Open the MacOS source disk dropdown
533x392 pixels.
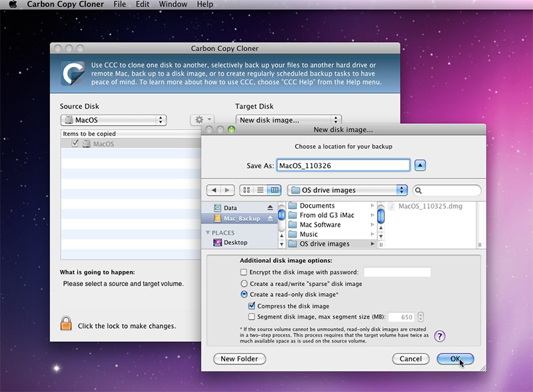(113, 120)
